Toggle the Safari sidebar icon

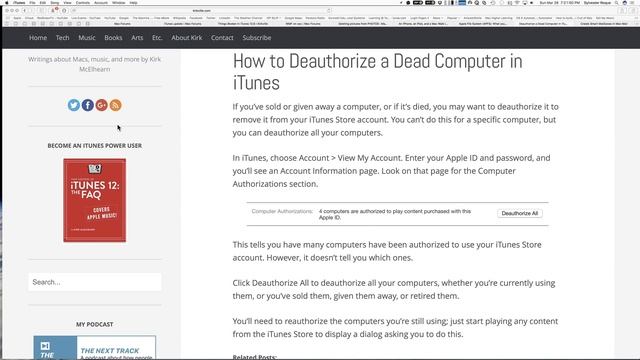41,11
